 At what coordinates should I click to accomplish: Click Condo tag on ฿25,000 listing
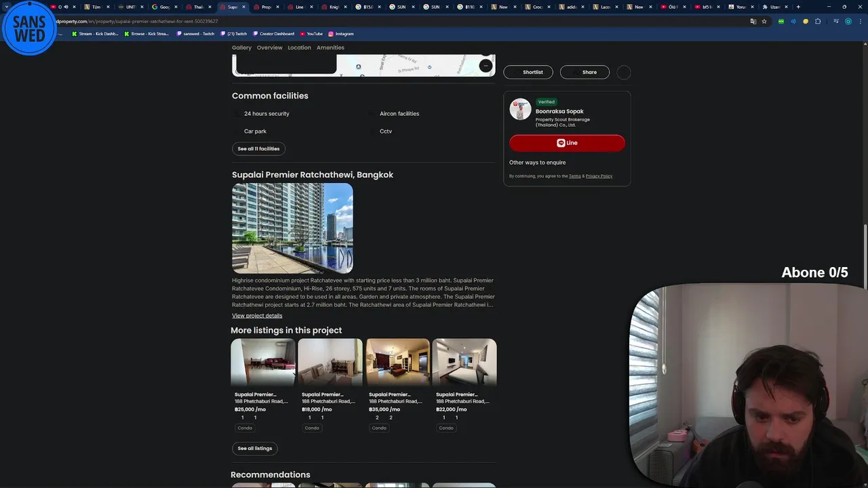(245, 428)
